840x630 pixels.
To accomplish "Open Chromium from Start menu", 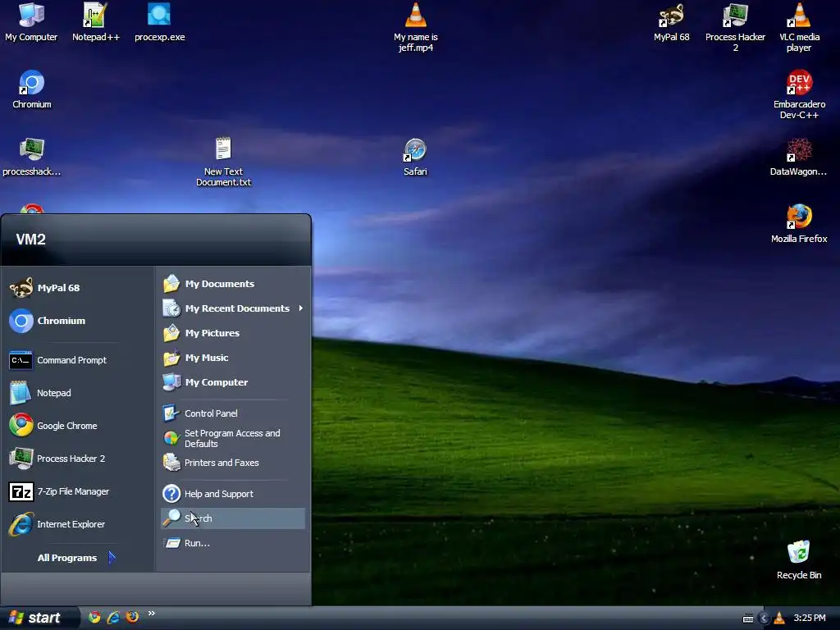I will tap(78, 321).
